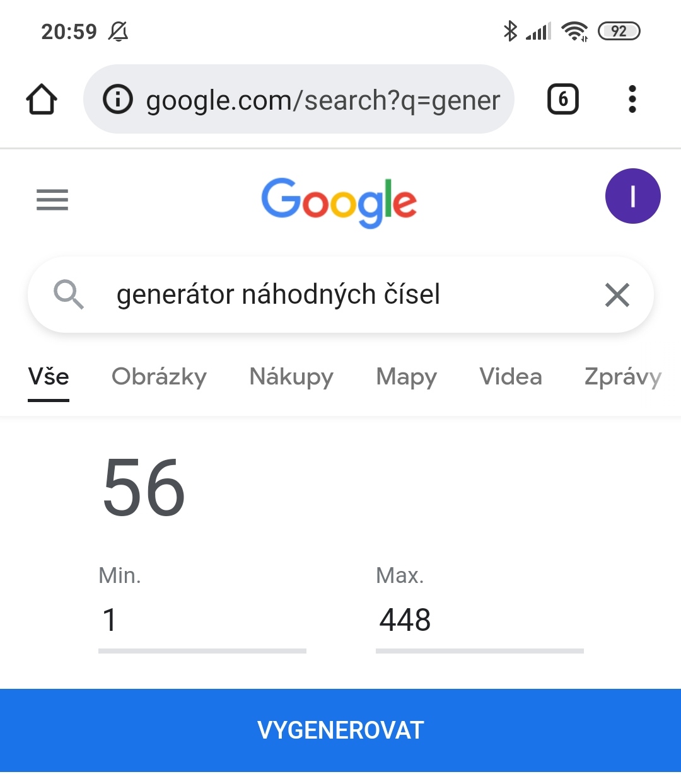The image size is (681, 784).
Task: Select the Vše results tab
Action: pos(49,377)
